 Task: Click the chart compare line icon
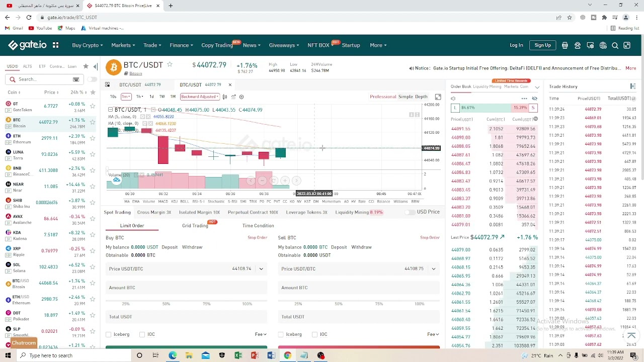233,97
